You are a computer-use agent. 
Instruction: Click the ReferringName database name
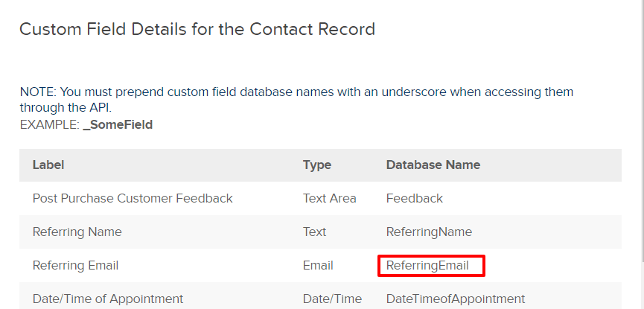click(x=429, y=232)
